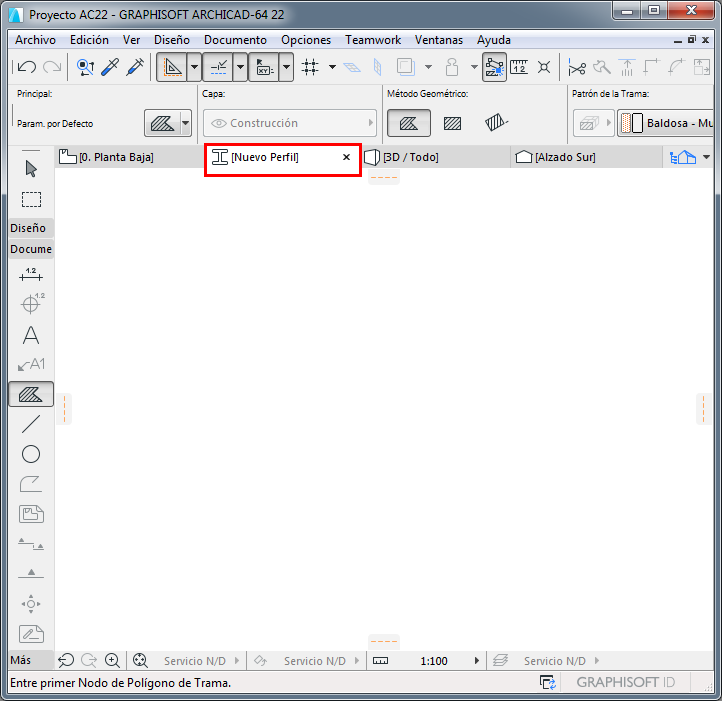Open the Teamwork menu
The width and height of the screenshot is (722, 701).
(x=373, y=40)
